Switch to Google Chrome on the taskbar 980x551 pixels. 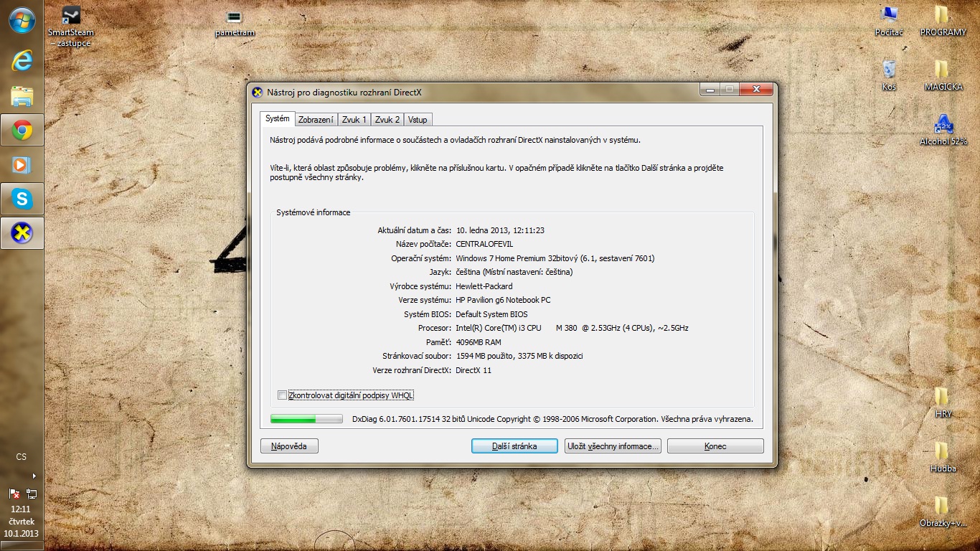[22, 131]
